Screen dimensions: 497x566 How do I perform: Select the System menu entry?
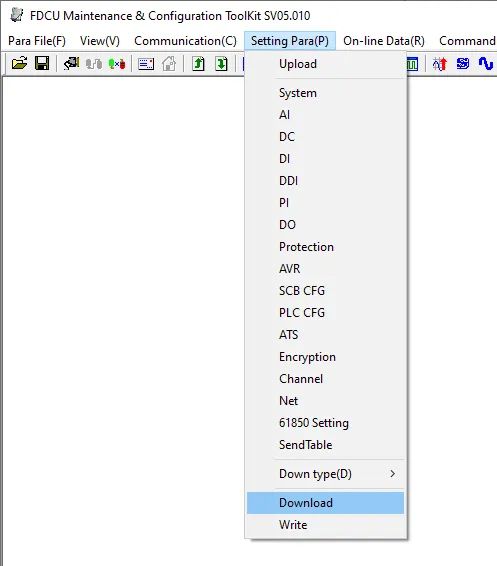[x=326, y=93]
